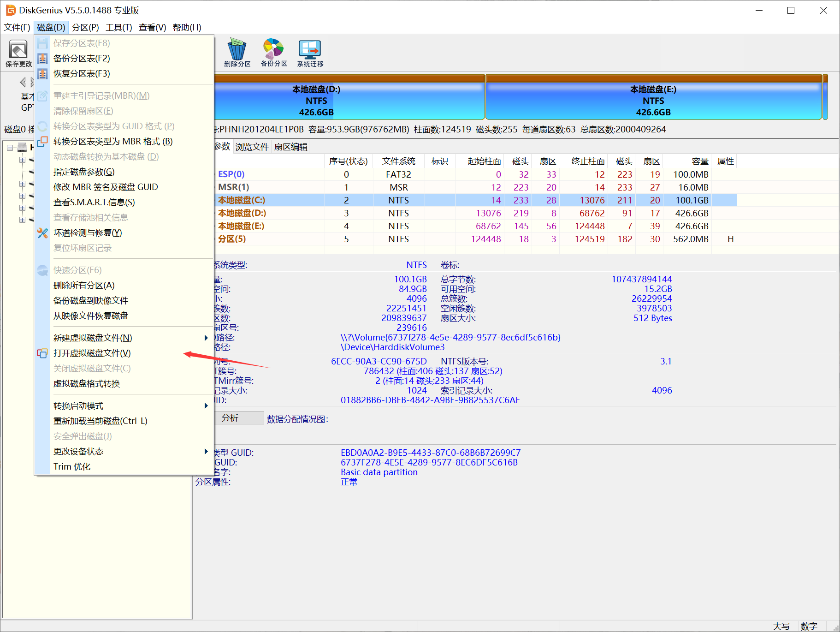The height and width of the screenshot is (632, 840).
Task: Open the 工具(T) menu
Action: pyautogui.click(x=119, y=27)
